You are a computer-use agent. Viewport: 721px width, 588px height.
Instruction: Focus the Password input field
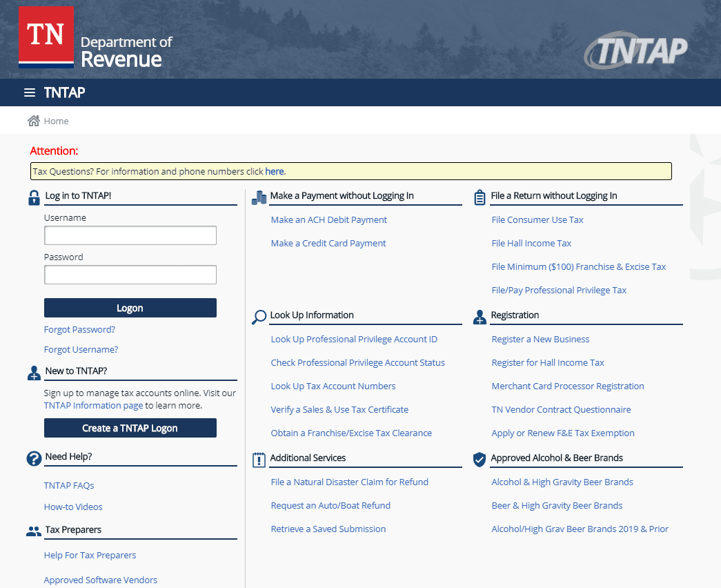(x=130, y=275)
